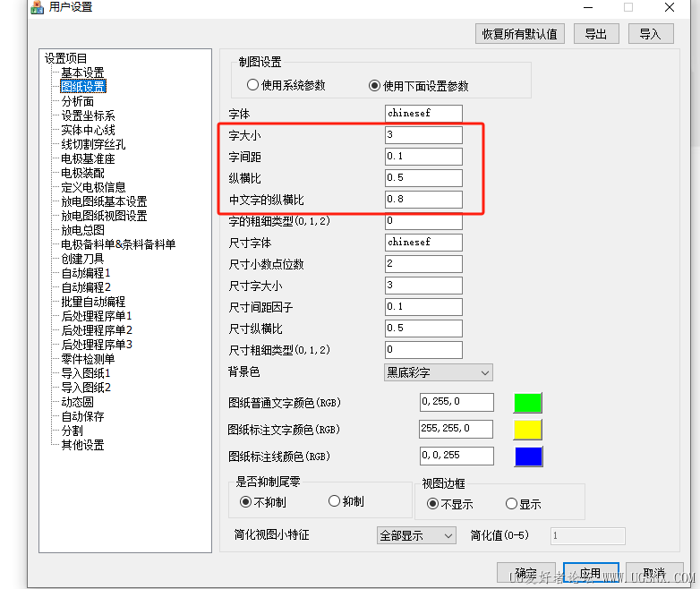Click the 图纸标注文字颜色 RGB input field
The height and width of the screenshot is (589, 700).
(x=457, y=429)
